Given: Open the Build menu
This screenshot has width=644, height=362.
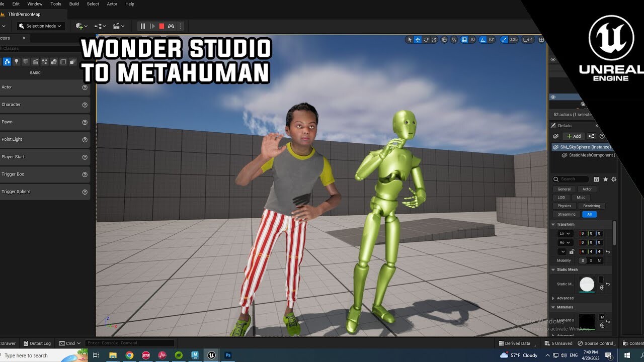Looking at the screenshot, I should point(74,4).
